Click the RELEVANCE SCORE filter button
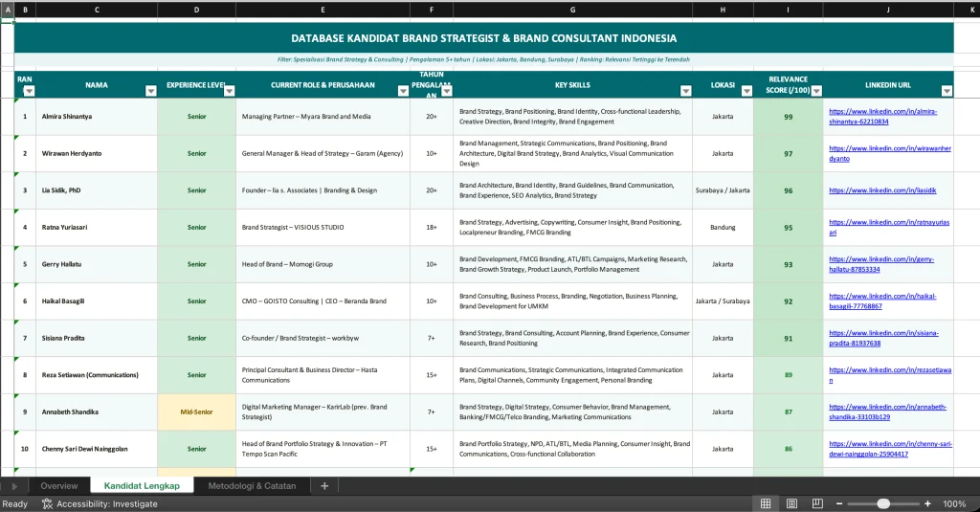Viewport: 980px width, 512px height. (x=815, y=91)
